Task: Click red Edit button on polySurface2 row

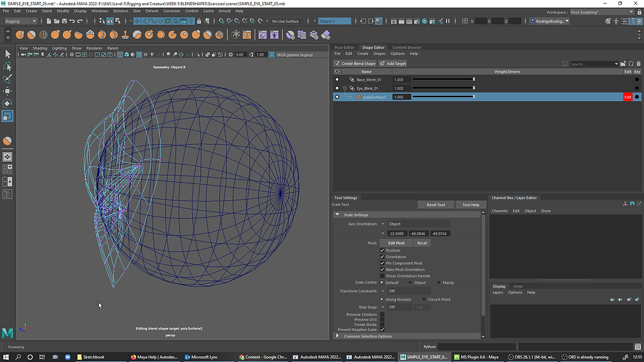Action: (627, 97)
